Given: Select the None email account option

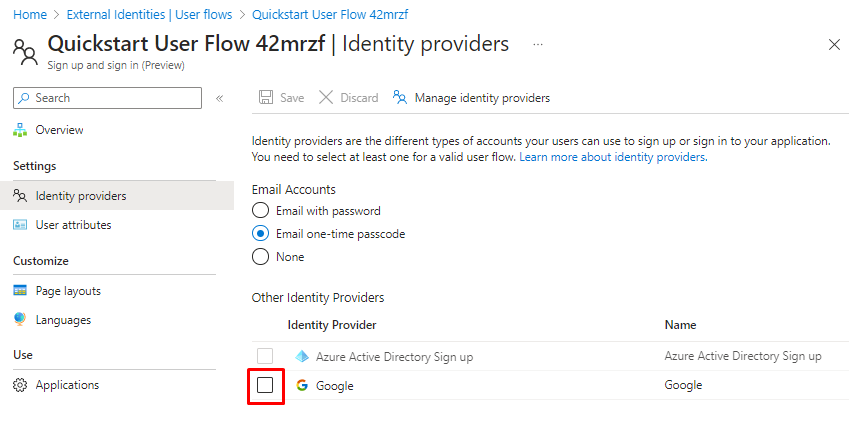Looking at the screenshot, I should 261,257.
